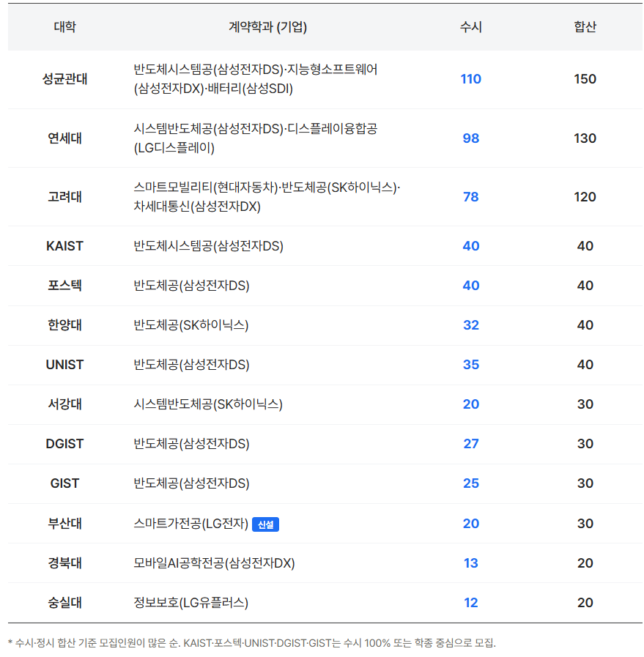Click 정보보호(LG유플러스) department text
This screenshot has height=657, width=644.
click(x=190, y=603)
